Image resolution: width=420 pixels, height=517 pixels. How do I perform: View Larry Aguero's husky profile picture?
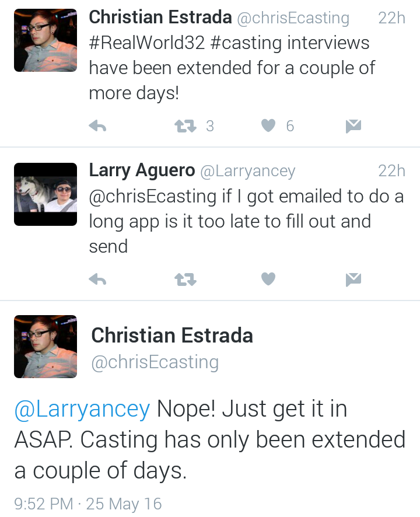pyautogui.click(x=45, y=194)
